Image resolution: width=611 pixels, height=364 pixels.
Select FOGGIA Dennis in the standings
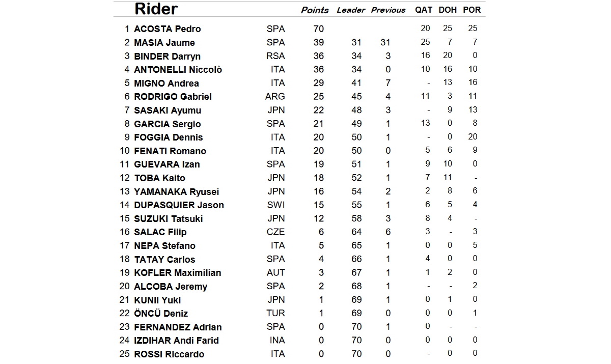[x=168, y=137]
